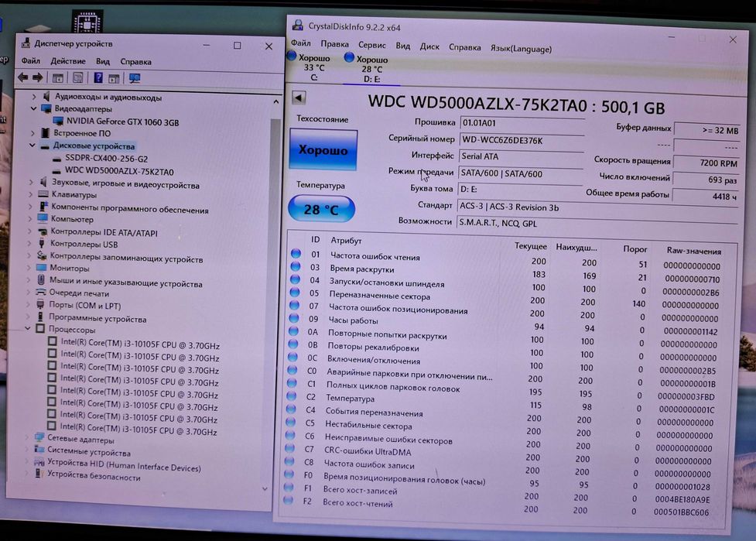This screenshot has width=756, height=541.
Task: Click the scan hardware monitor icon in Device Manager
Action: click(x=135, y=78)
